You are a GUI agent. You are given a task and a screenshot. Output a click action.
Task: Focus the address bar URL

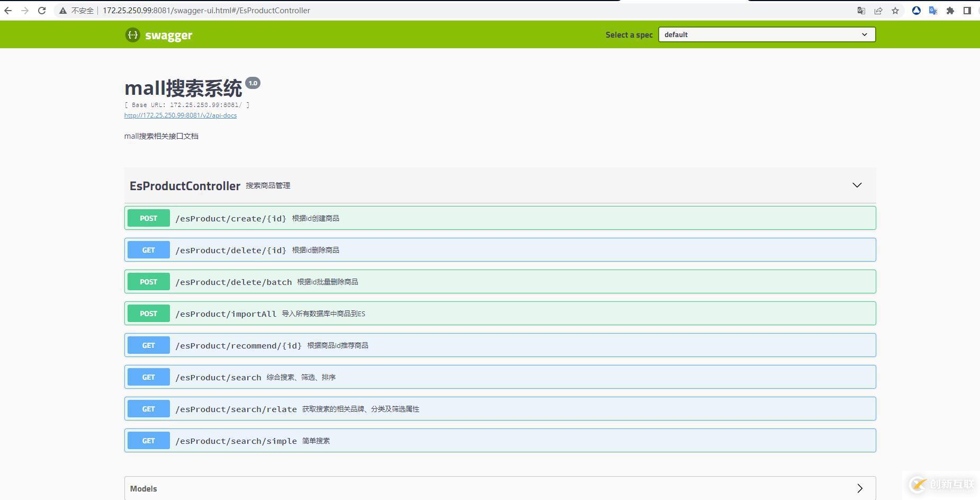(206, 11)
